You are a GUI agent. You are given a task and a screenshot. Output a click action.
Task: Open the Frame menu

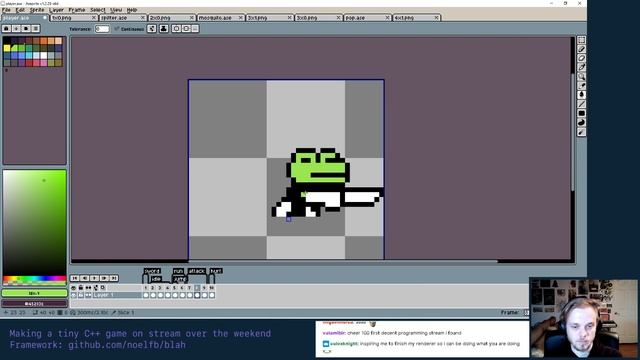[x=77, y=10]
